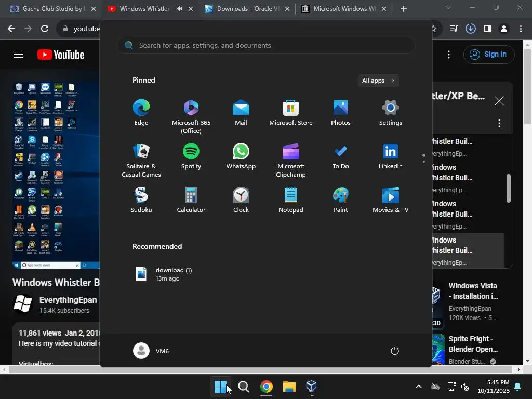The image size is (532, 399).
Task: Open the Chrome tab search dropdown
Action: coord(448,8)
